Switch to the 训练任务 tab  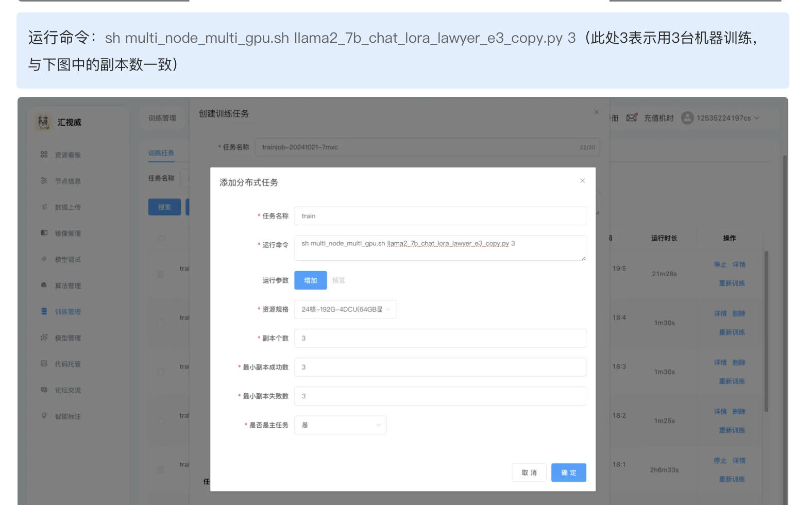pos(161,153)
